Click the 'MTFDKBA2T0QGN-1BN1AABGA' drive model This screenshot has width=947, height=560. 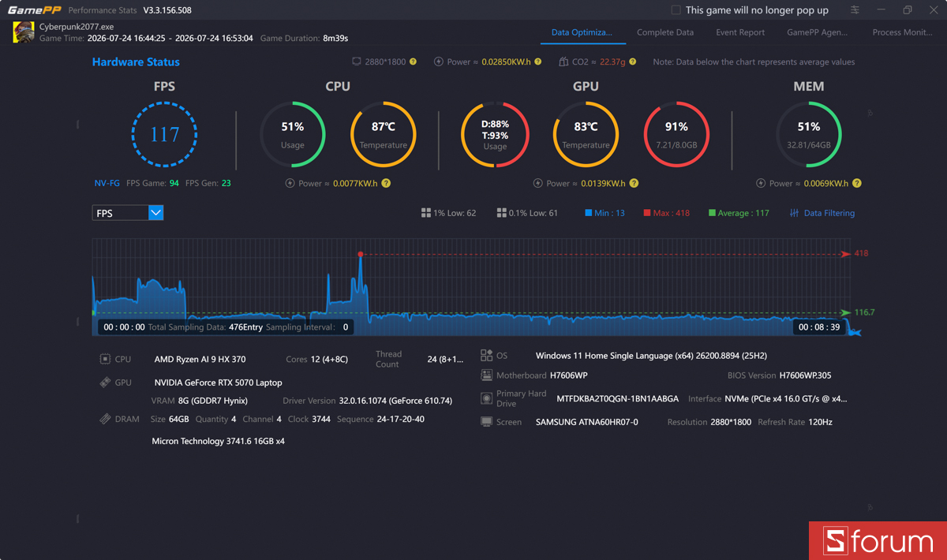(x=616, y=399)
